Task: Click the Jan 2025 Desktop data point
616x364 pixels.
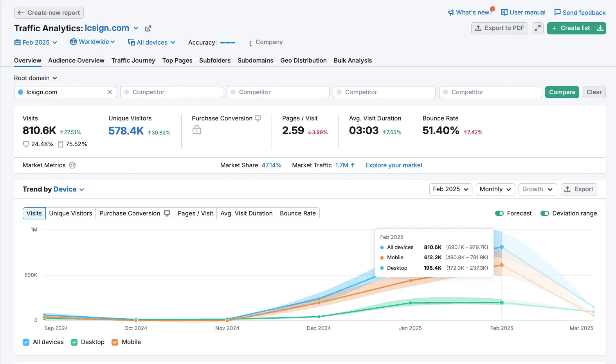Action: pos(411,303)
